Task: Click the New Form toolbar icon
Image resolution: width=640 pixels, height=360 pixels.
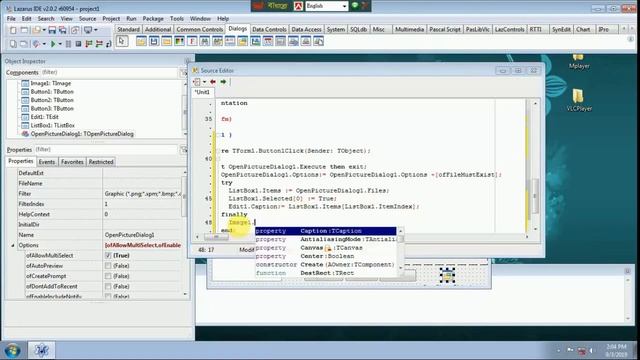Action: 24,30
